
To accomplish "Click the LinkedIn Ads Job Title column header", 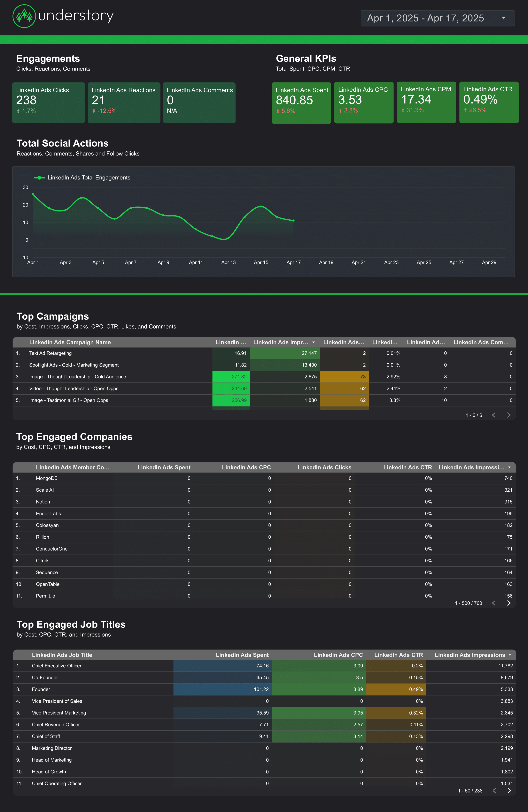I will pyautogui.click(x=62, y=655).
